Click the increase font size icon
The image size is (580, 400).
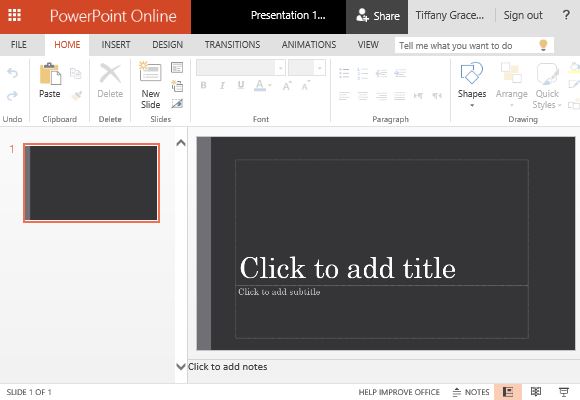pyautogui.click(x=287, y=85)
